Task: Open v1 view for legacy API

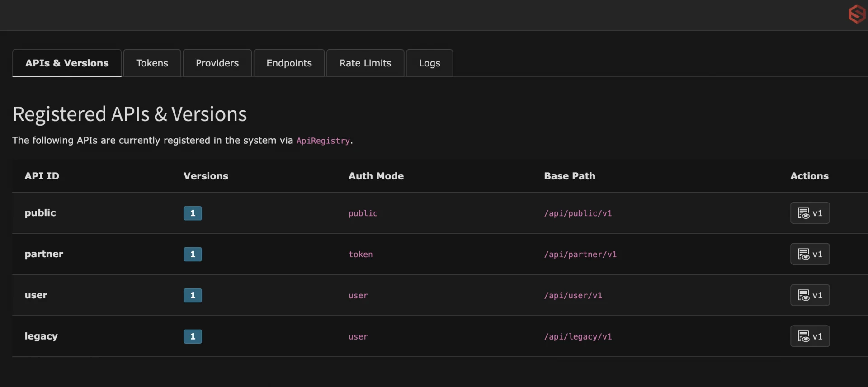Action: tap(810, 336)
